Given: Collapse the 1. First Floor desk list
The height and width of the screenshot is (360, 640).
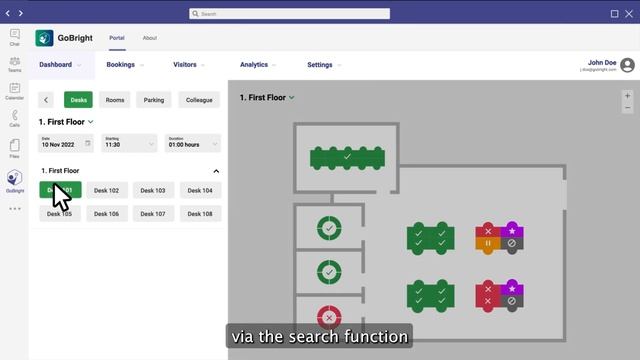Looking at the screenshot, I should pos(216,171).
